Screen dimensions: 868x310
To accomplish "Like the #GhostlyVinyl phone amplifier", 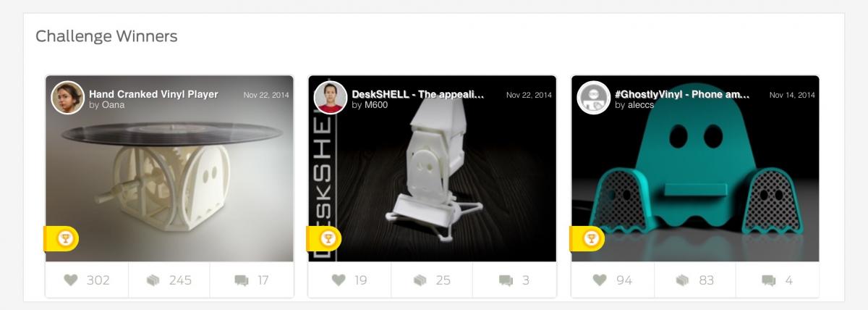I will tap(600, 280).
